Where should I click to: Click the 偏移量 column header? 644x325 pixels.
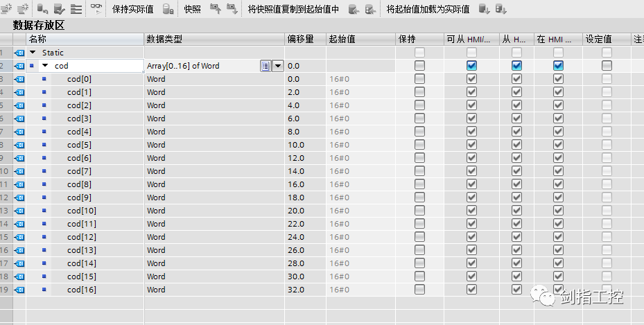point(306,39)
